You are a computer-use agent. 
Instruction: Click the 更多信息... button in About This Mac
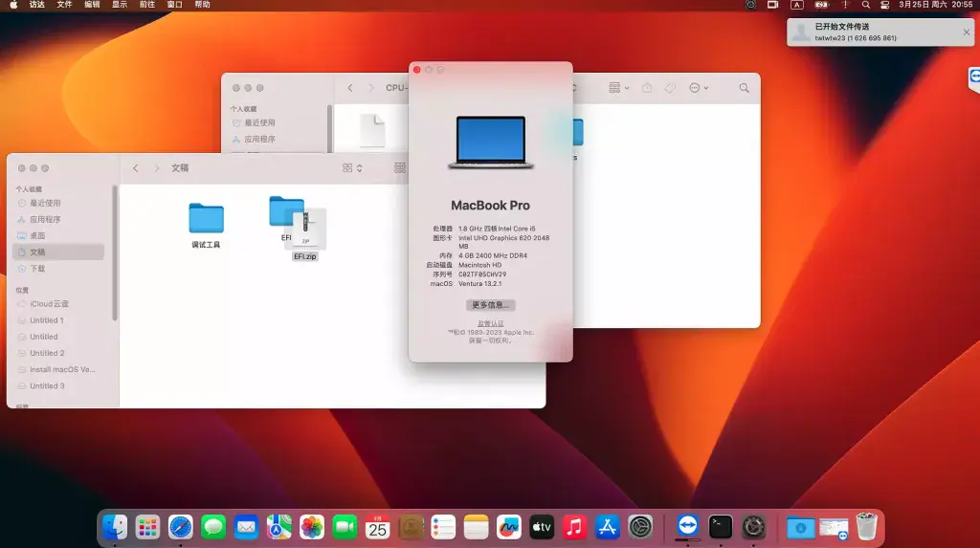[491, 305]
